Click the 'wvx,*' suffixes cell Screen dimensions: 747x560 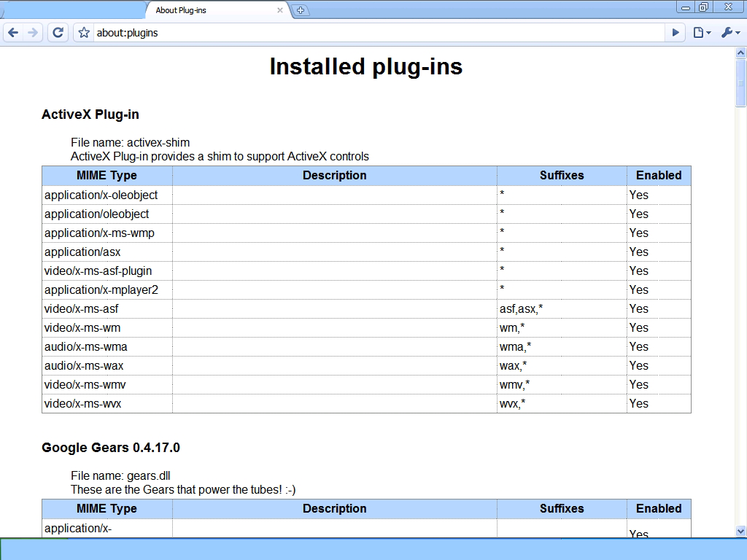(562, 404)
